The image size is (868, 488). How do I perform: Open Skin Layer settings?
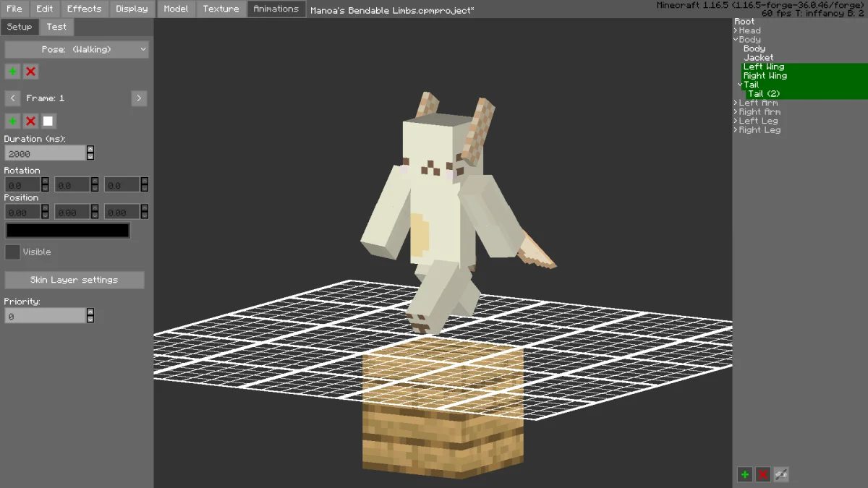click(x=75, y=280)
